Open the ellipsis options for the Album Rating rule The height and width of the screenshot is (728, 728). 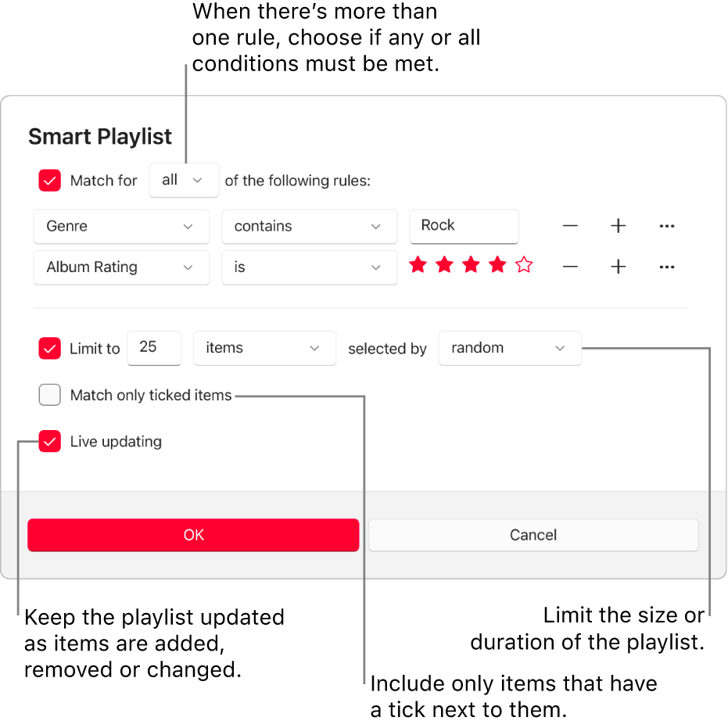tap(666, 267)
